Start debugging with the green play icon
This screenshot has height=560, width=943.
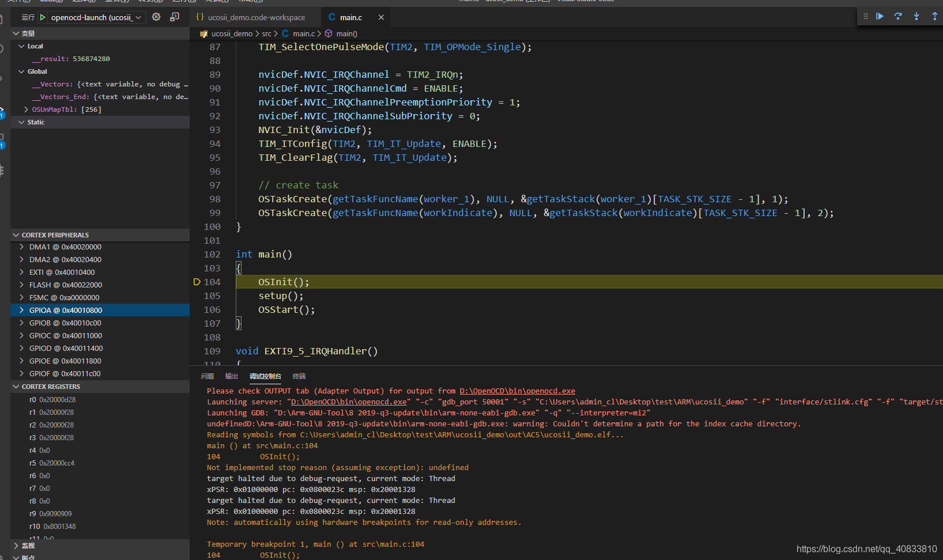click(x=43, y=17)
